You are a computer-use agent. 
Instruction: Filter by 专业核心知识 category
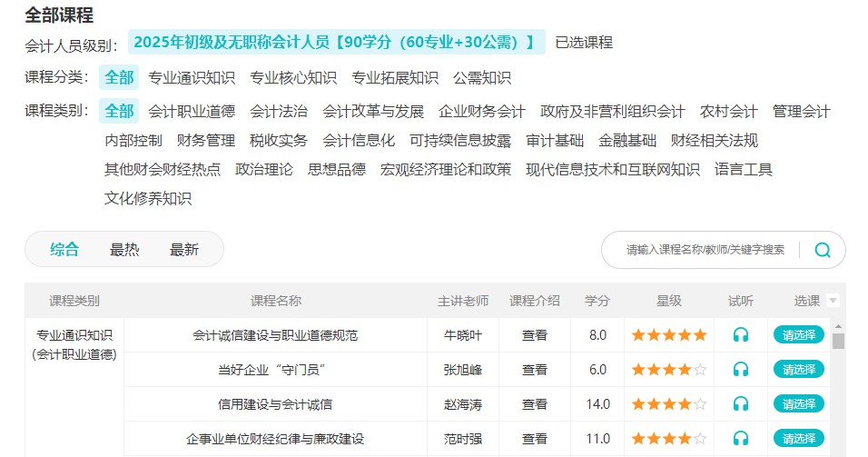[x=293, y=78]
